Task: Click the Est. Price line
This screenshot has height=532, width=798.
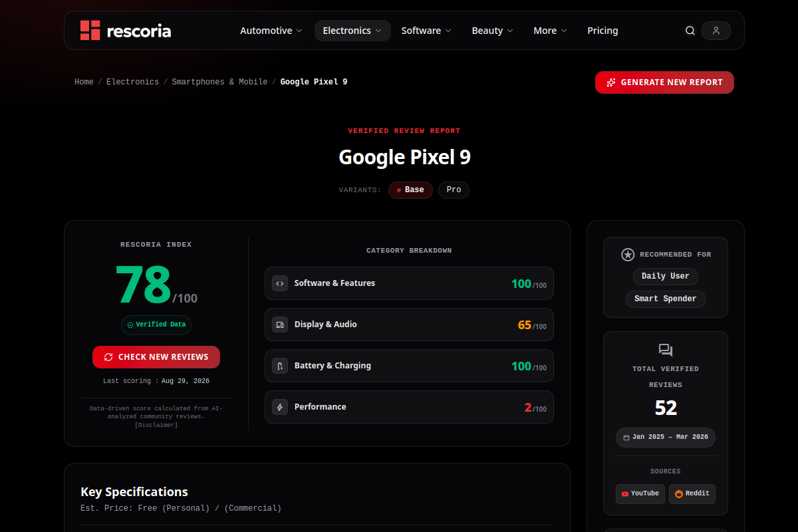Action: tap(181, 508)
